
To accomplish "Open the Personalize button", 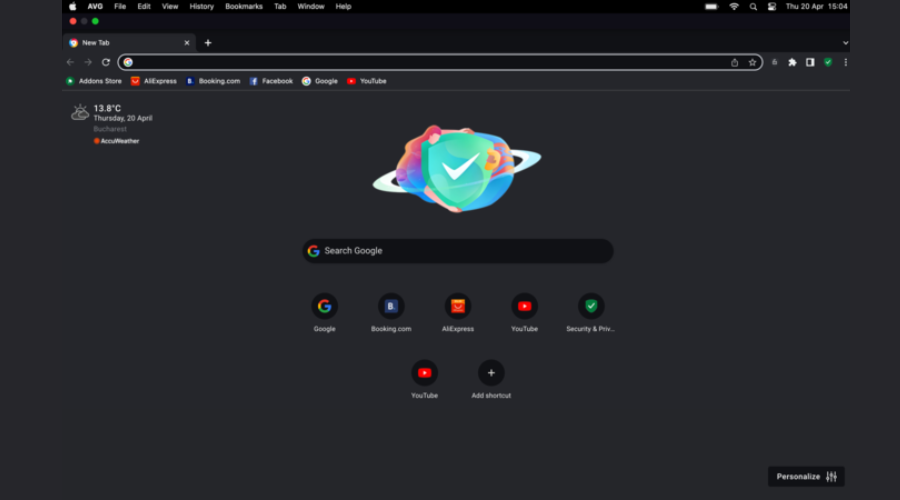I will coord(806,476).
